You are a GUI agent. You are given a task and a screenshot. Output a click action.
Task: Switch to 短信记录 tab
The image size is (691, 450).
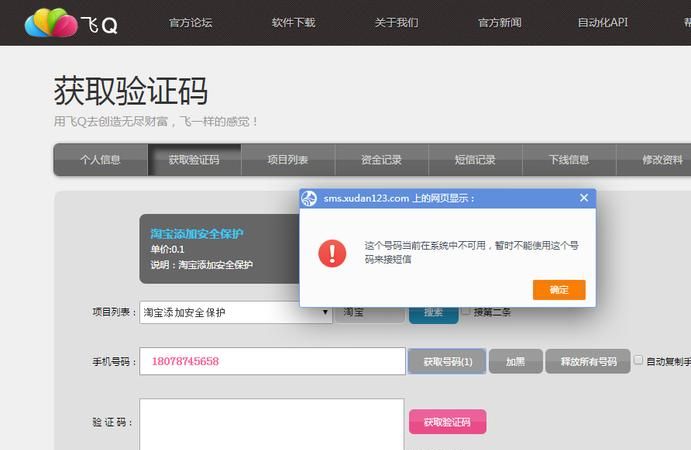[475, 160]
